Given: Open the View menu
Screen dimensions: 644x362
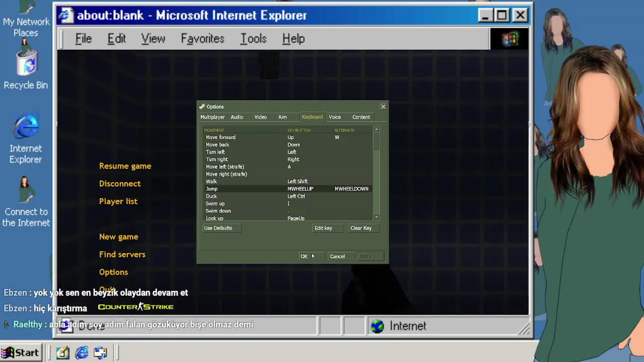Looking at the screenshot, I should pyautogui.click(x=153, y=39).
